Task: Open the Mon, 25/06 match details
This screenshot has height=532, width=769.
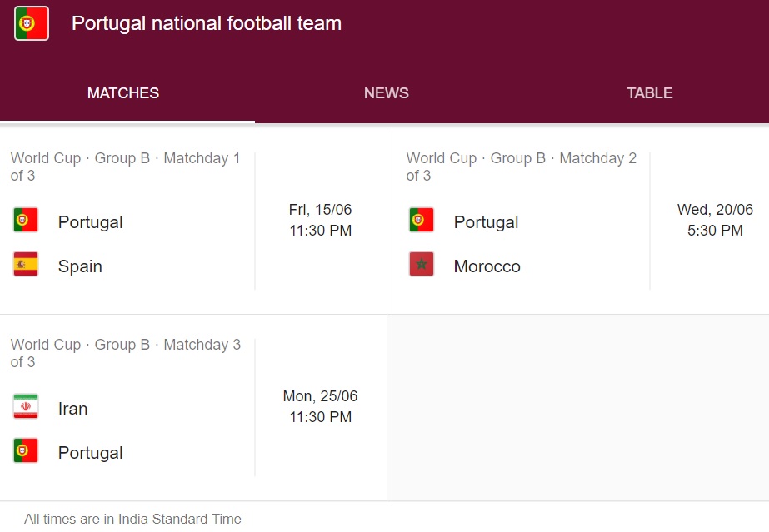Action: point(320,406)
